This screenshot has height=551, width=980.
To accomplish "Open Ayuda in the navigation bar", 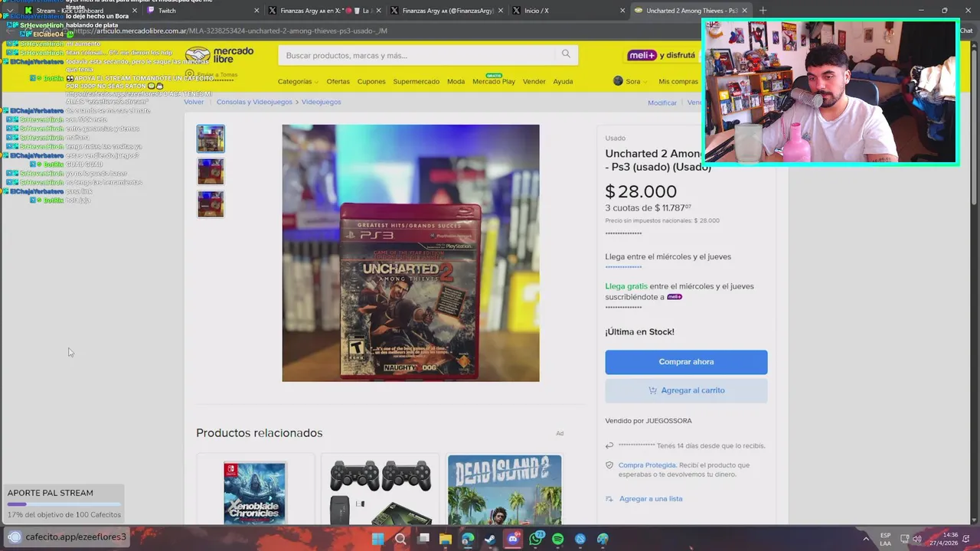I will tap(563, 81).
